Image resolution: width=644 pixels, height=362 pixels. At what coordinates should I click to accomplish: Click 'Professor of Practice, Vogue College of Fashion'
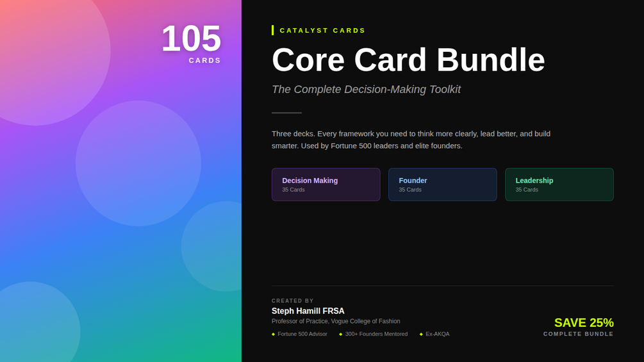pyautogui.click(x=336, y=322)
